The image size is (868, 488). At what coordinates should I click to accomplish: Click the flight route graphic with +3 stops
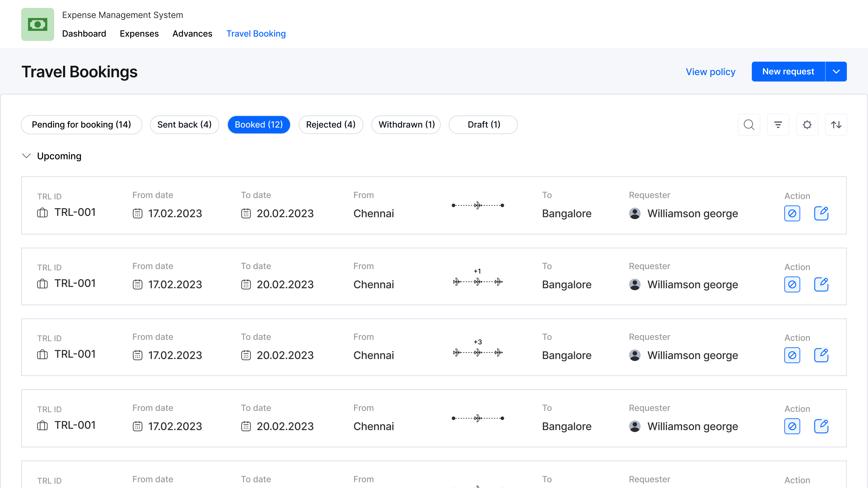coord(478,352)
